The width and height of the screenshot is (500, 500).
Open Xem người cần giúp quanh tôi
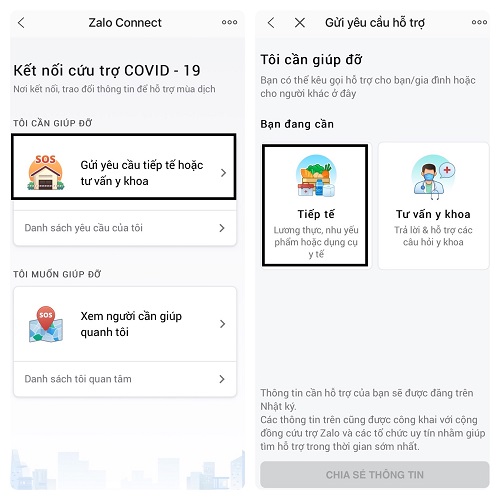(125, 324)
